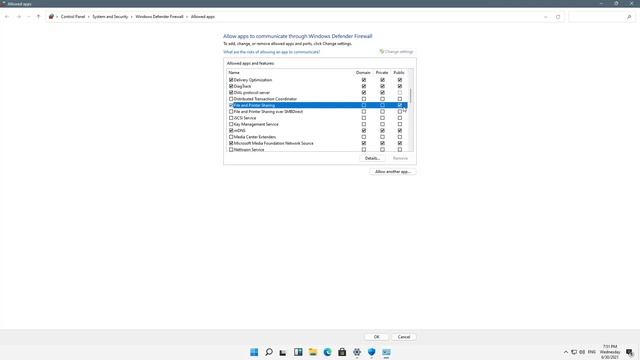Click Allow another app... button
This screenshot has height=360, width=640.
tap(393, 172)
